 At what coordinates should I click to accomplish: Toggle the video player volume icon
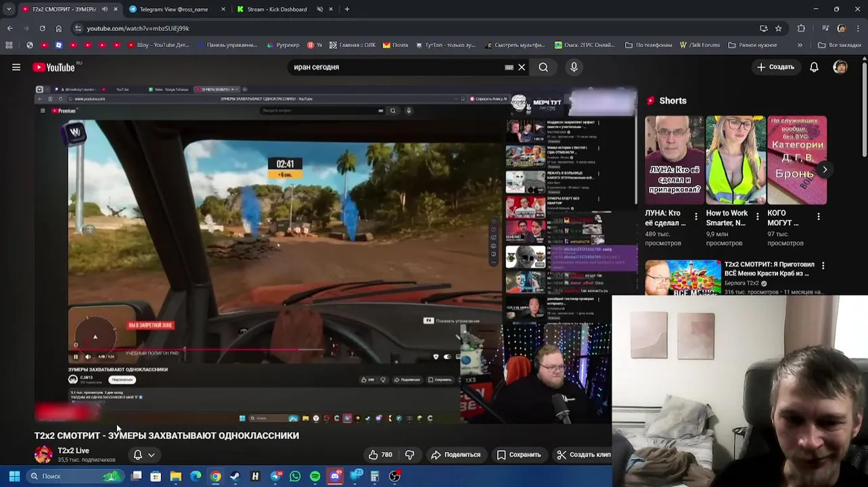[x=87, y=356]
